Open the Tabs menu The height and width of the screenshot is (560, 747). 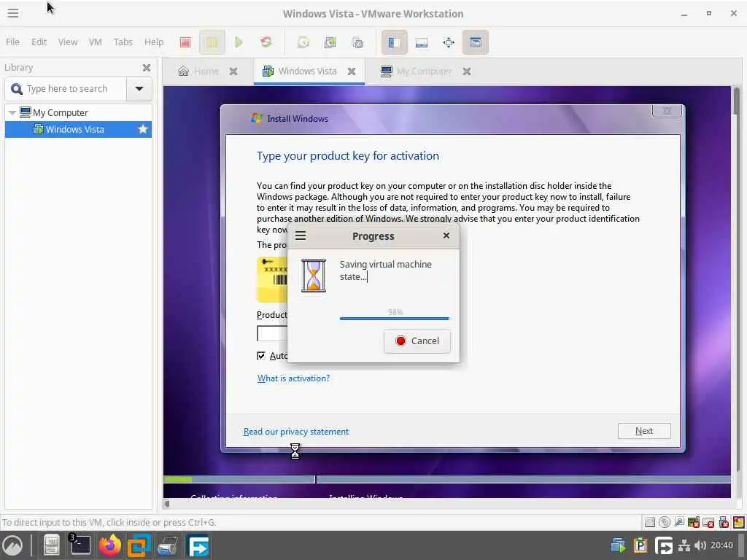point(123,42)
